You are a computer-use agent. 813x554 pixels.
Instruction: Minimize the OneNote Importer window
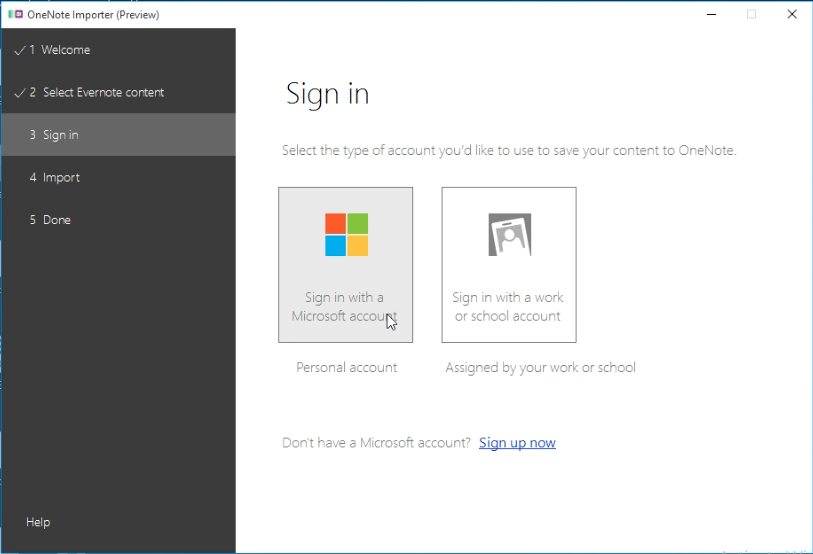point(711,15)
